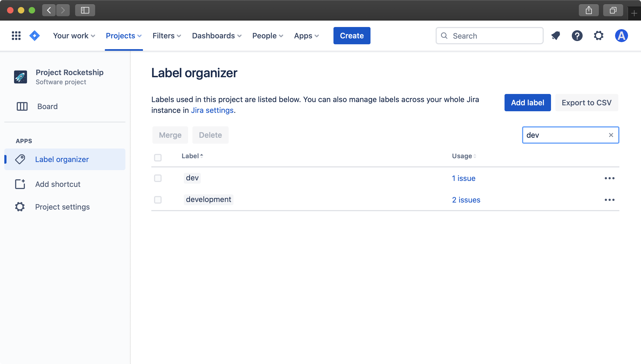Click the help question mark icon

point(577,35)
